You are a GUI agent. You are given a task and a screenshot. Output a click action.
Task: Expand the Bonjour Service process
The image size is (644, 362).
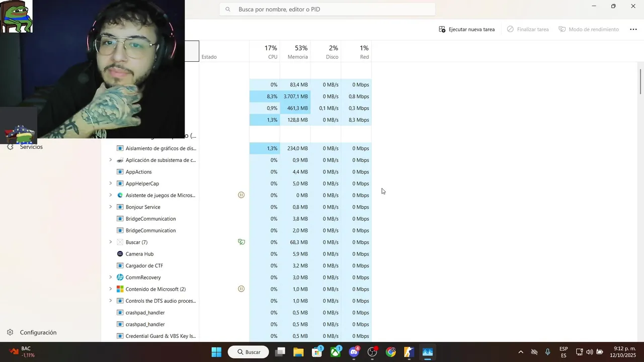point(110,207)
